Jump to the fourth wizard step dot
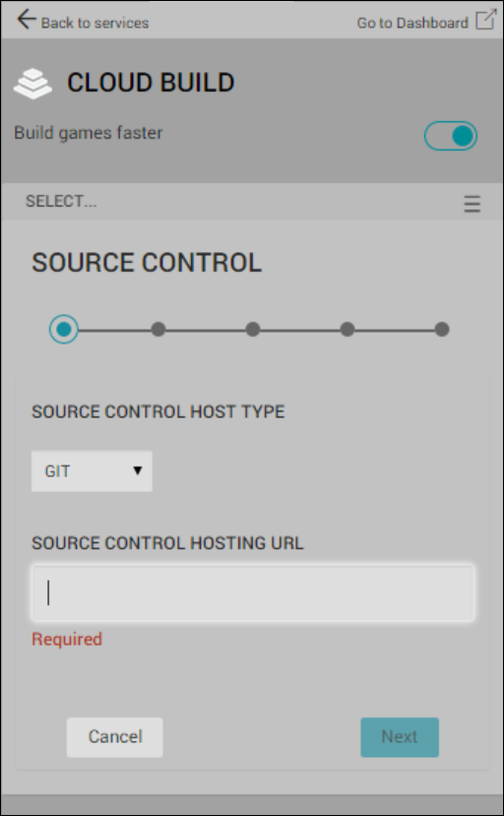The width and height of the screenshot is (504, 816). (x=347, y=330)
